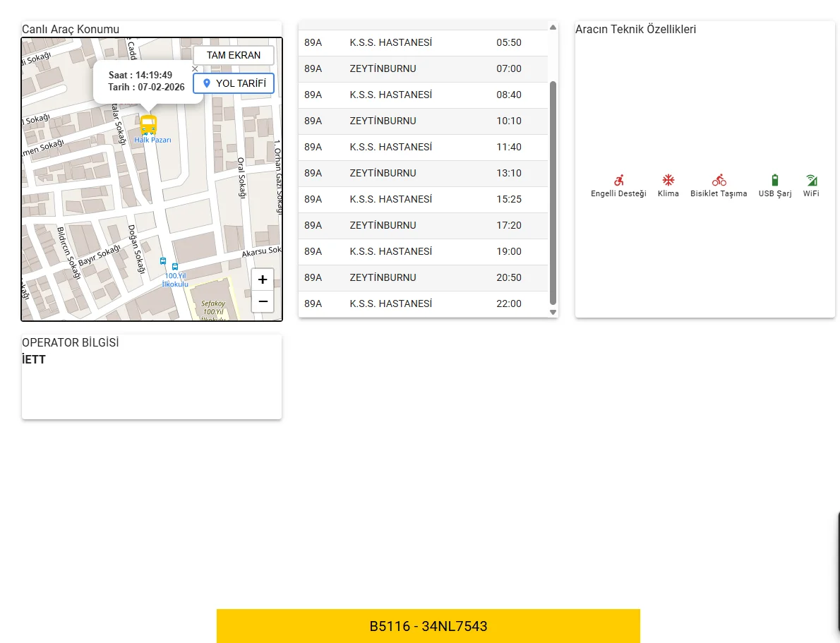
Task: Click the USB Şarj battery icon
Action: 775,180
